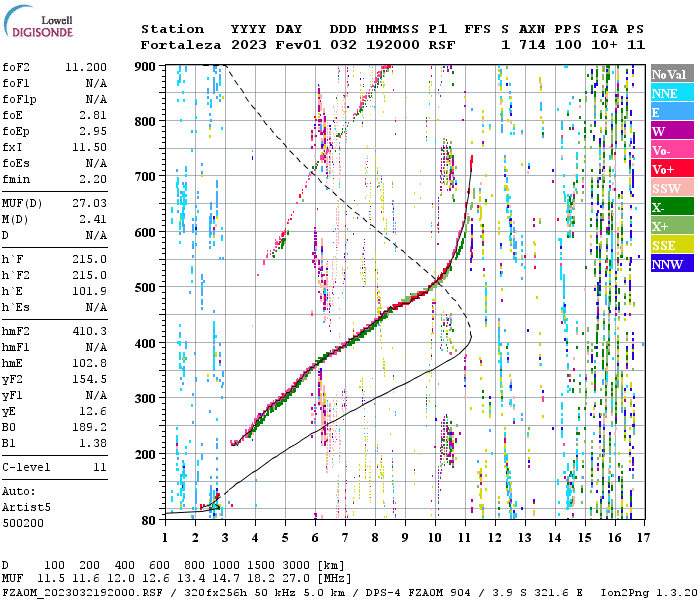This screenshot has height=600, width=700.
Task: Click the 192000 time value
Action: tap(392, 45)
